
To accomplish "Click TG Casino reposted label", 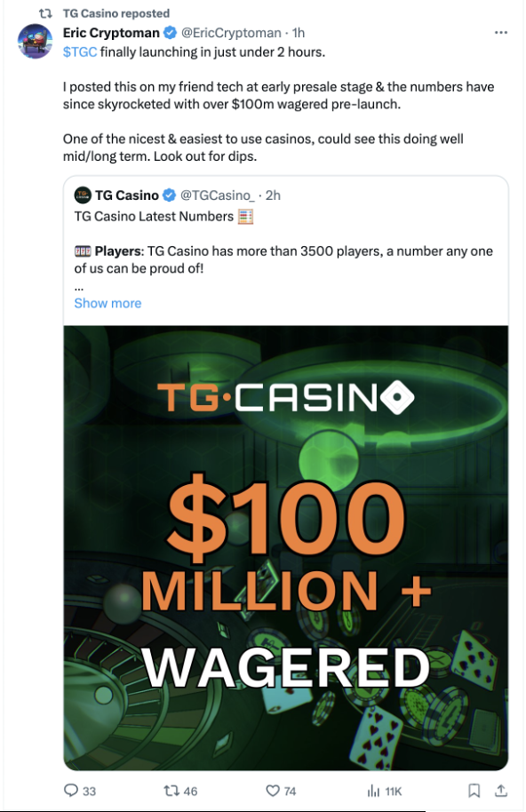I will (x=116, y=13).
